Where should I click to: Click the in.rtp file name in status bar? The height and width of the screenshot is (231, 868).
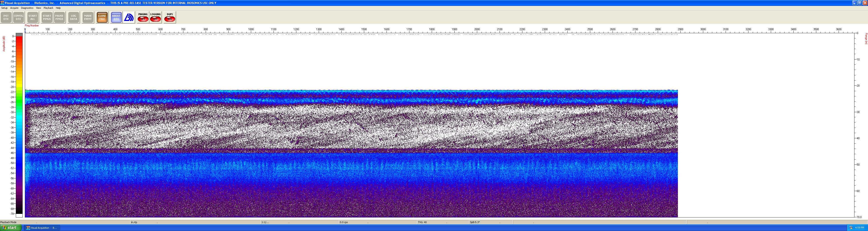pos(134,222)
